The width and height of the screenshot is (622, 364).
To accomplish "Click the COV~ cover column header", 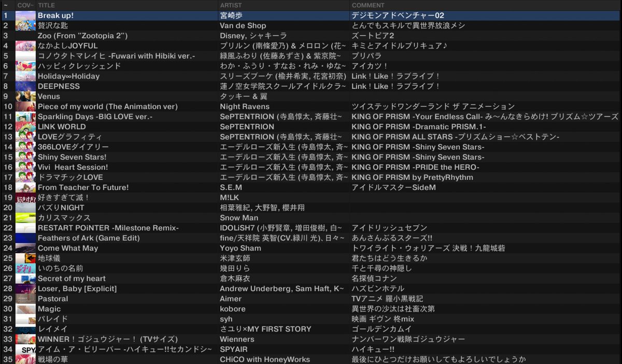I will point(25,5).
